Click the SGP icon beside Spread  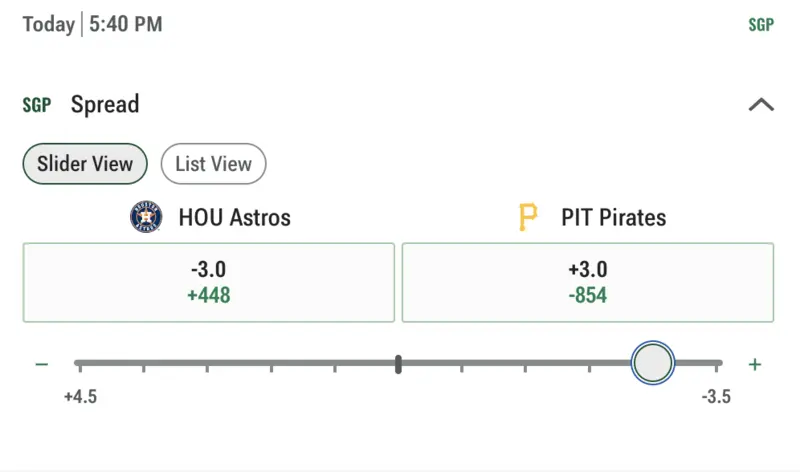[37, 105]
